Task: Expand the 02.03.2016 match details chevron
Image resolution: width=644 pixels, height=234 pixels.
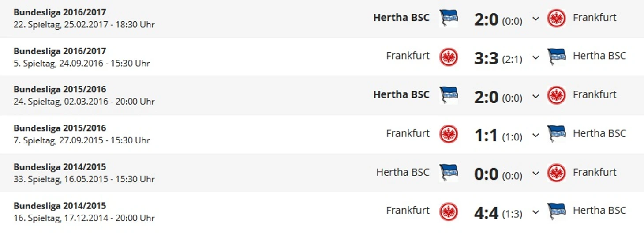Action: (x=536, y=96)
